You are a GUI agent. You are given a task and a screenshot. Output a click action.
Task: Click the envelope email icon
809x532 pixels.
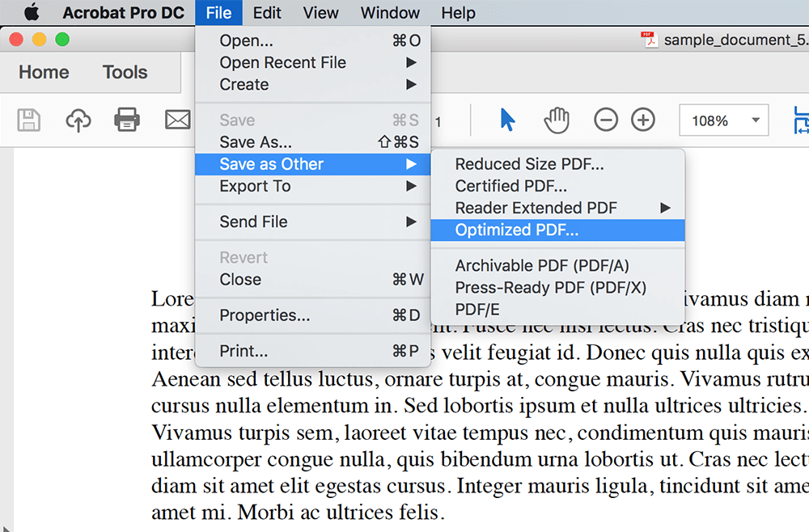click(x=177, y=120)
